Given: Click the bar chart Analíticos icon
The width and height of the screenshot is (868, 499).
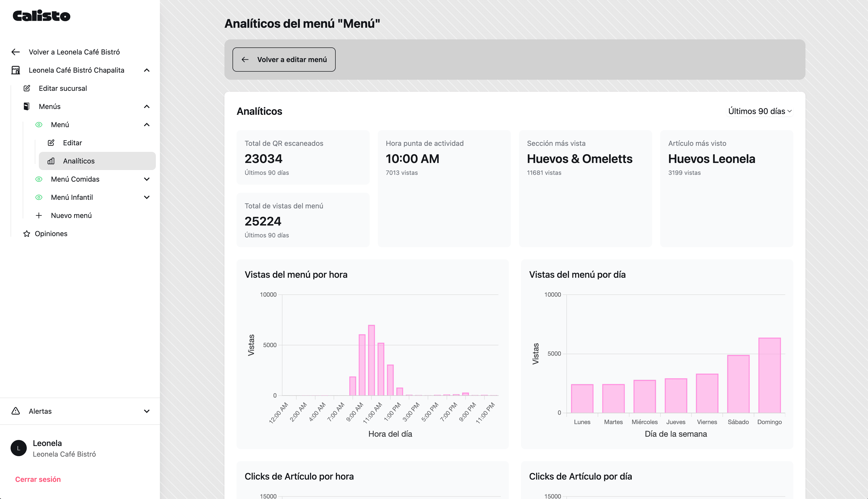Looking at the screenshot, I should (51, 161).
